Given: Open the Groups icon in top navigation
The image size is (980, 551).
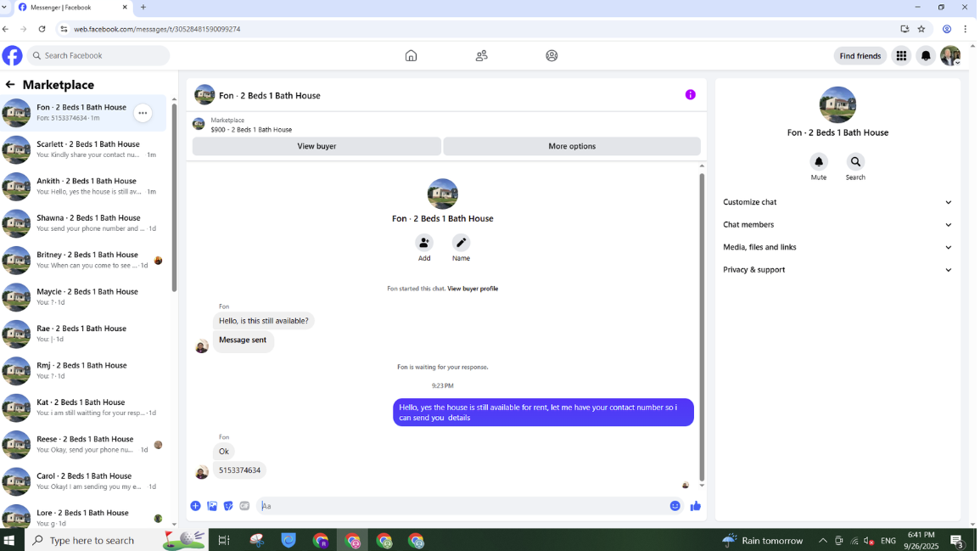Looking at the screenshot, I should pyautogui.click(x=552, y=56).
